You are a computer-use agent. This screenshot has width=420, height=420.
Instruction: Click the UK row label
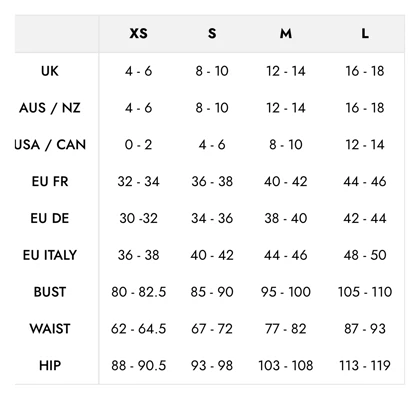click(50, 71)
